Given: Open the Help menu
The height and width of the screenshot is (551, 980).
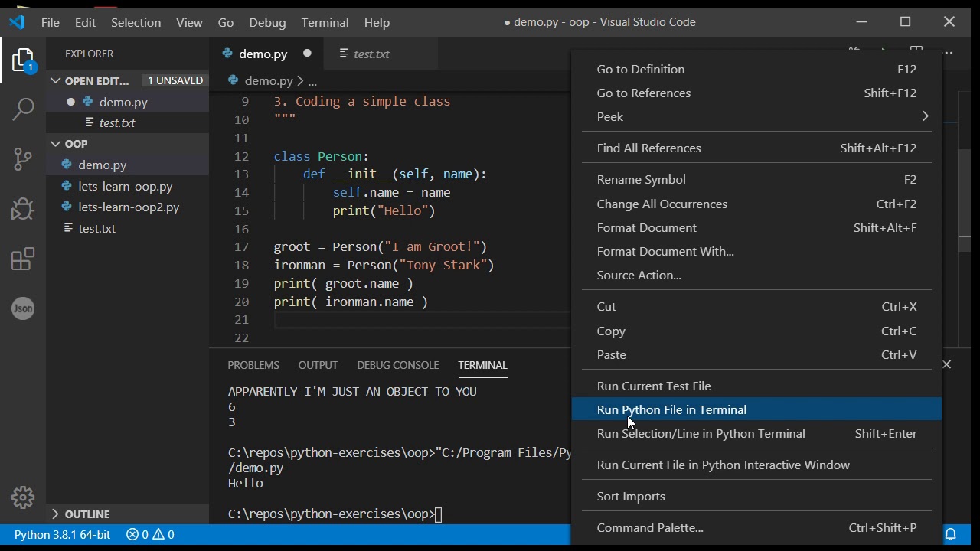Looking at the screenshot, I should [377, 22].
